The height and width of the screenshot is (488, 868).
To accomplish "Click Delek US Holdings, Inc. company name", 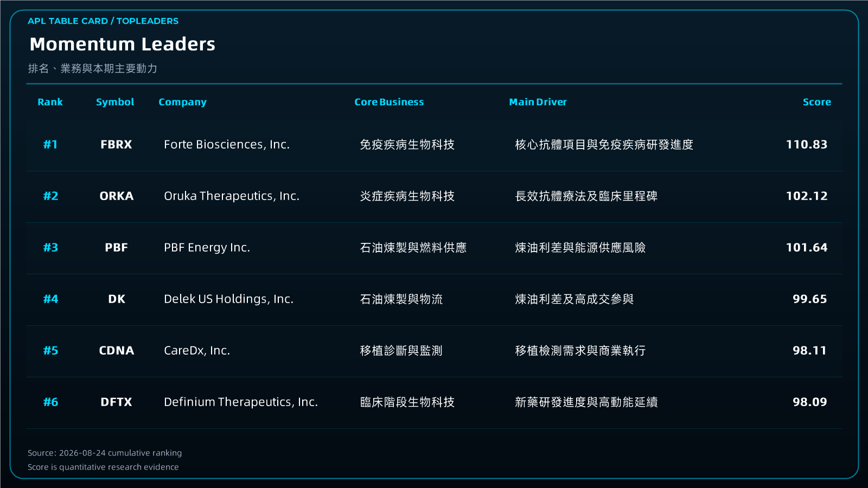I will 229,299.
